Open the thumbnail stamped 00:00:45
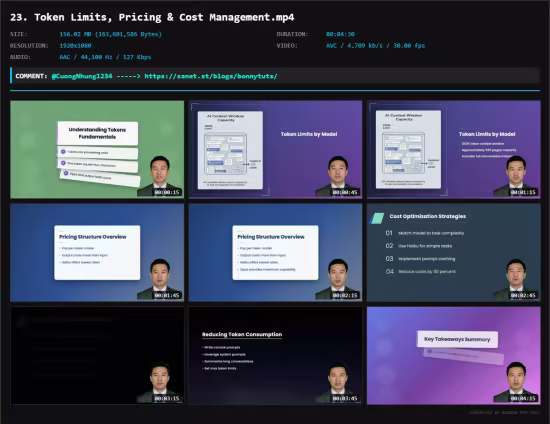The height and width of the screenshot is (424, 550). click(275, 149)
